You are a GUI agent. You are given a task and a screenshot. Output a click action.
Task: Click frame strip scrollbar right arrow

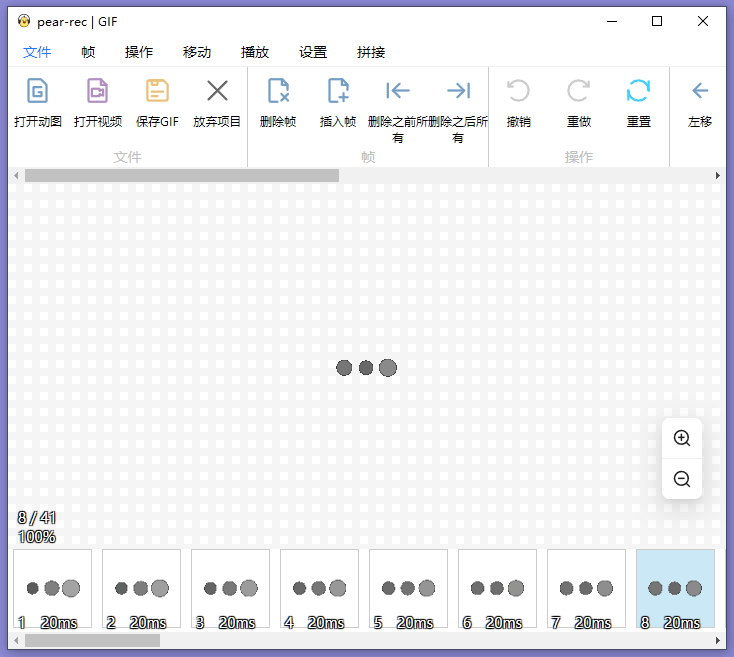tap(718, 640)
